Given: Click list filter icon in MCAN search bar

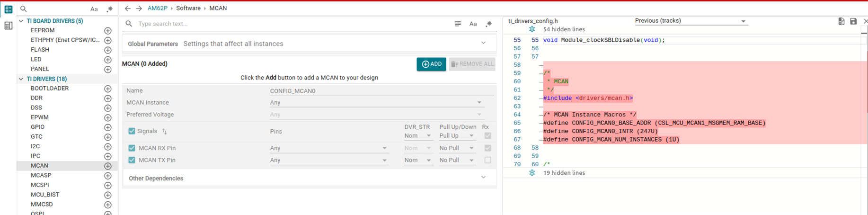Looking at the screenshot, I should [458, 24].
